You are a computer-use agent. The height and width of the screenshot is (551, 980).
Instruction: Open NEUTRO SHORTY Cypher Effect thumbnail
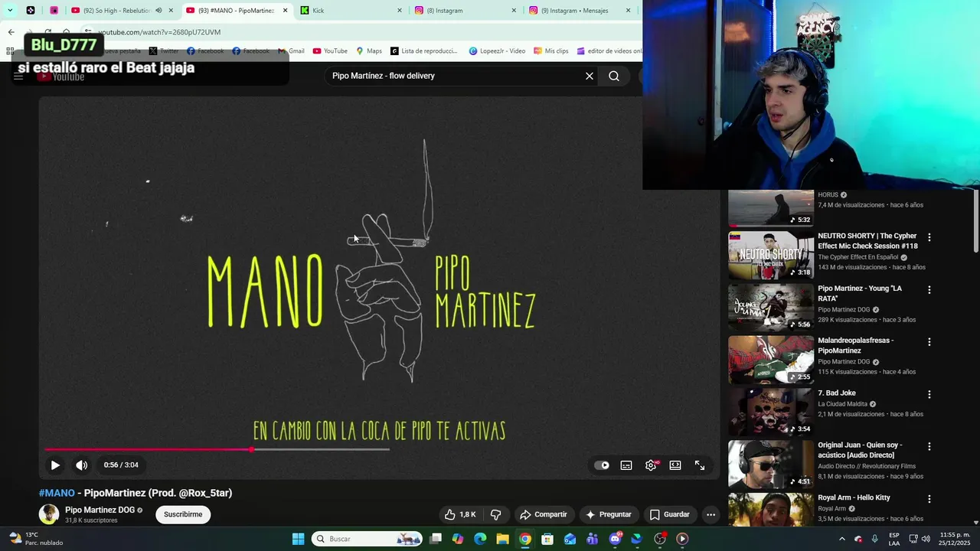(x=770, y=255)
